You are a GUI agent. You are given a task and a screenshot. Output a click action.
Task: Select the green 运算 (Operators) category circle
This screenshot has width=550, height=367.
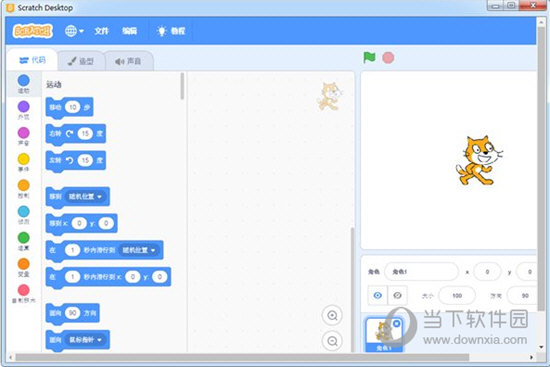point(24,238)
